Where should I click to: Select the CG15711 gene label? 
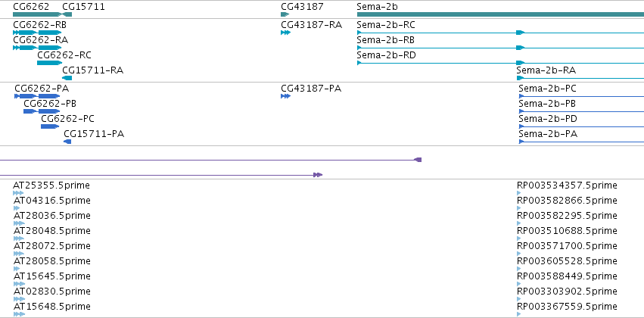tap(83, 7)
